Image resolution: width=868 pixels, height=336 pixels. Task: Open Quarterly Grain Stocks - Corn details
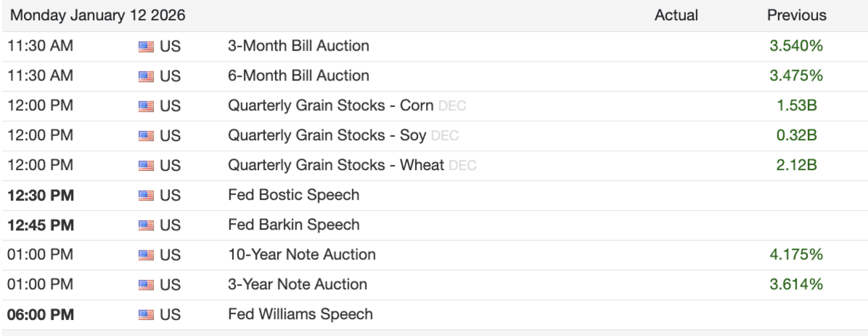click(331, 105)
